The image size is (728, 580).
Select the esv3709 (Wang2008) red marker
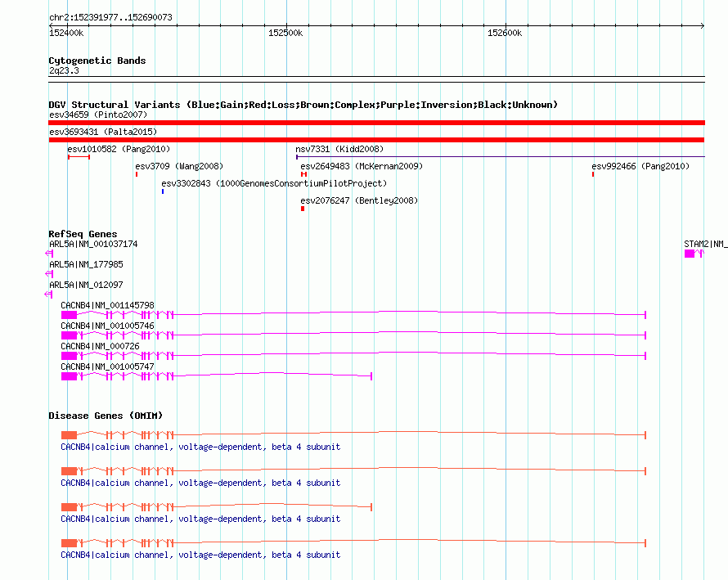(137, 174)
